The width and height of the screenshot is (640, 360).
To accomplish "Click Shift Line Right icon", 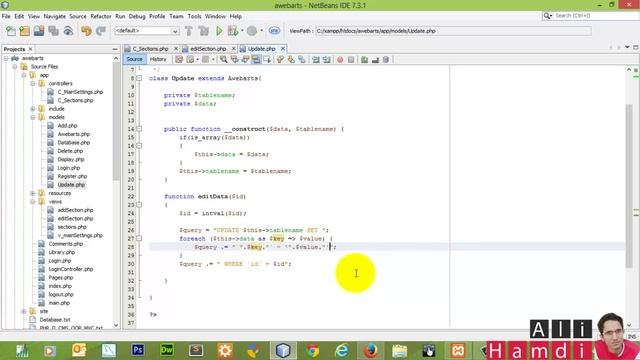I will 327,60.
